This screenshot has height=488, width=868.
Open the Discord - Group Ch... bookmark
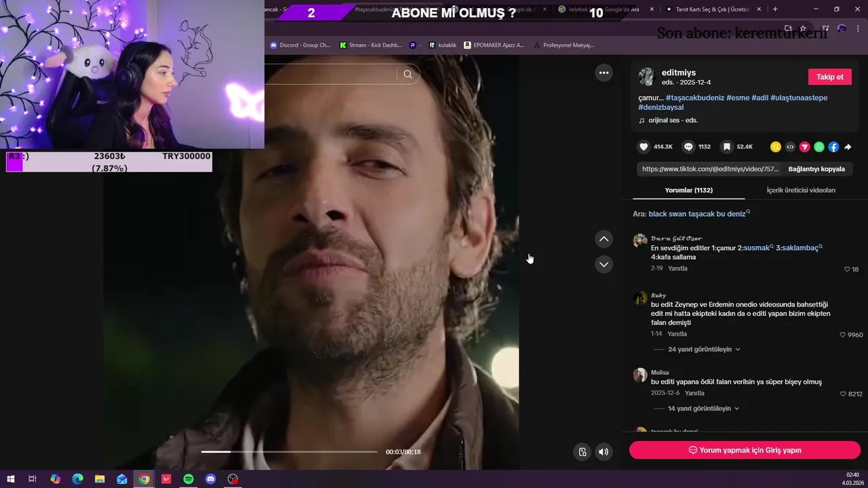pos(300,45)
